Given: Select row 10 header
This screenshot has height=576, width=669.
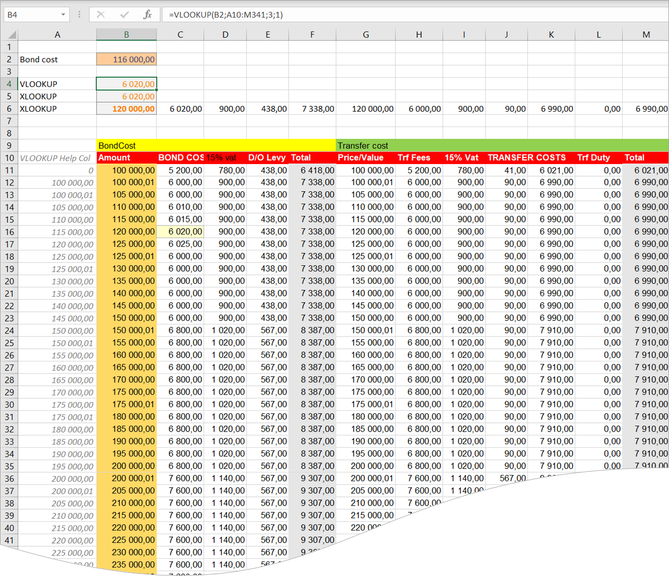Looking at the screenshot, I should tap(9, 158).
